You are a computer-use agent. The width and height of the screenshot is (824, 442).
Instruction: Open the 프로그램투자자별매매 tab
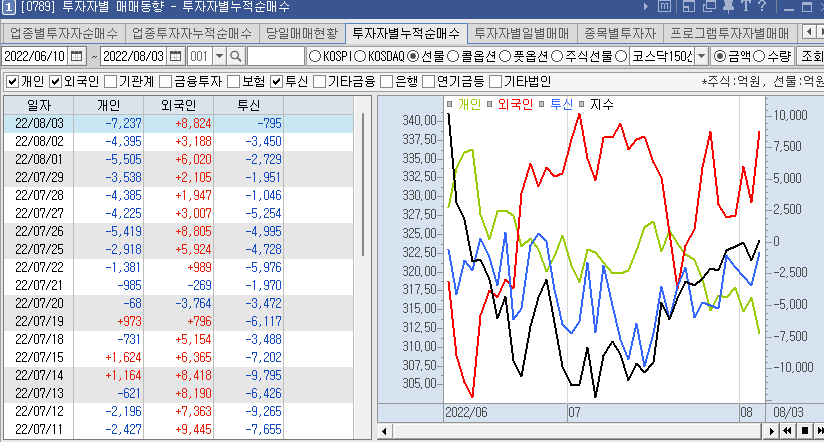(x=730, y=34)
